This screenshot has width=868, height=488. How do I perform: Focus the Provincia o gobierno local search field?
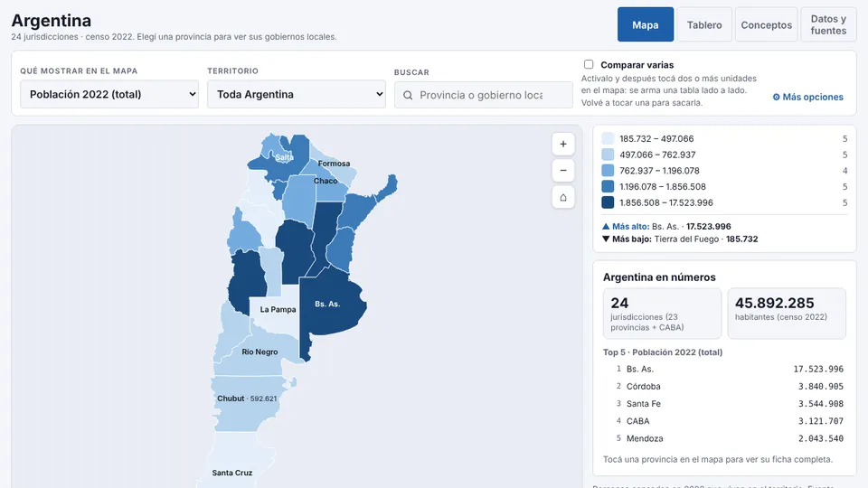pos(483,95)
